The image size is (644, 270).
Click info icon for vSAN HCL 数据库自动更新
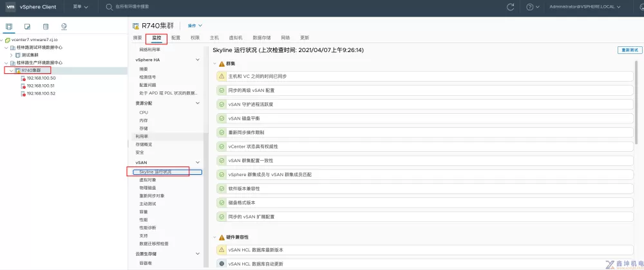click(x=222, y=264)
